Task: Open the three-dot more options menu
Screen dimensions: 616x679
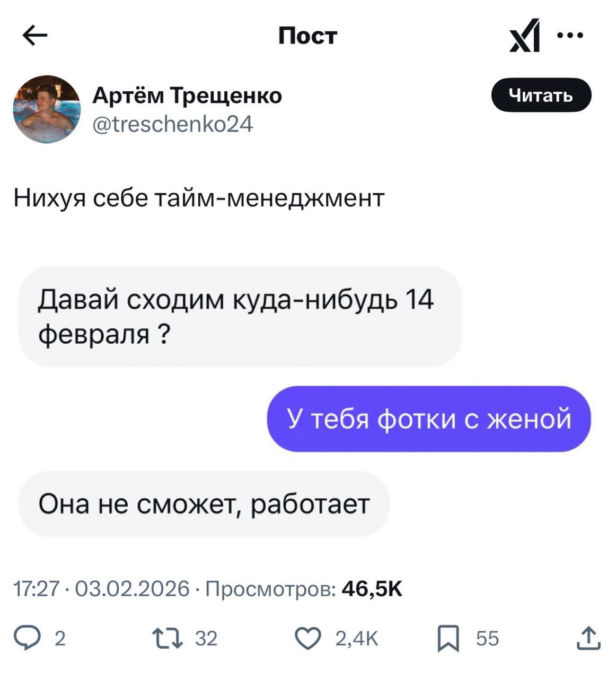Action: [x=570, y=36]
